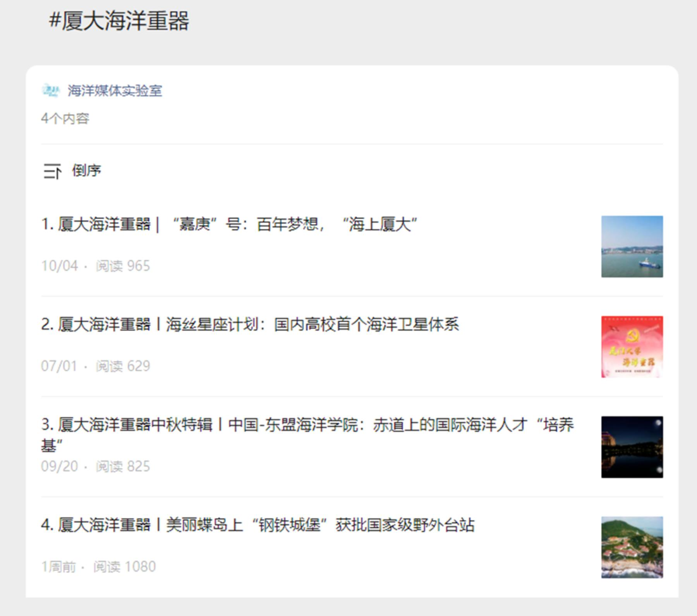Click the red party emblem thumbnail
The image size is (697, 616).
pos(632,347)
